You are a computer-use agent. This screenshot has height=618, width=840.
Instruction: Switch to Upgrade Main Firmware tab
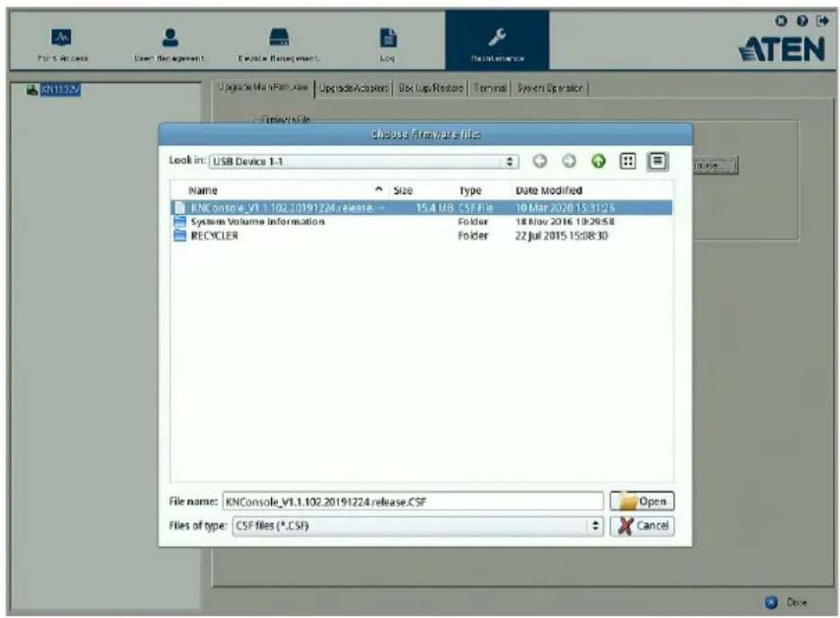(x=263, y=87)
